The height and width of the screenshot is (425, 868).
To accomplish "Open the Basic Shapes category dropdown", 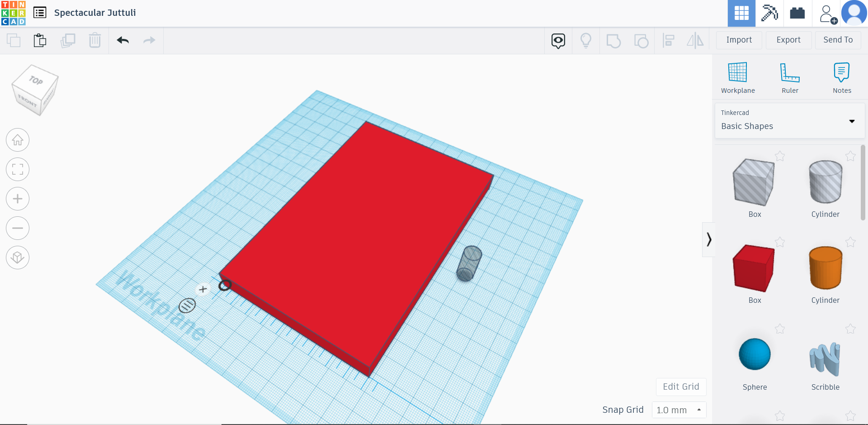I will pos(790,121).
